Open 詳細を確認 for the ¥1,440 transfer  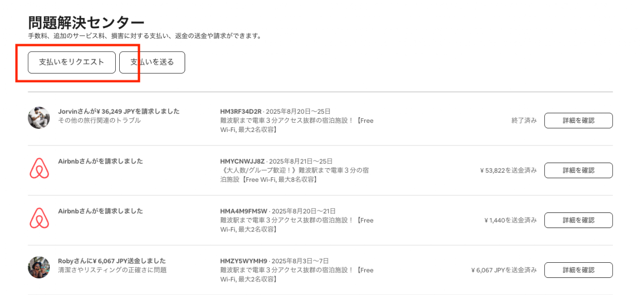[x=578, y=220]
